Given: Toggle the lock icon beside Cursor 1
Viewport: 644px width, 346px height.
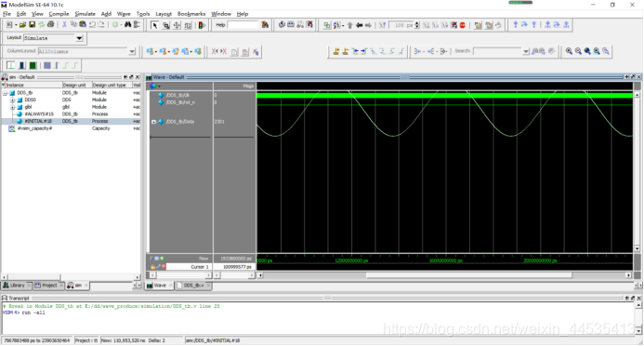Looking at the screenshot, I should [x=152, y=267].
